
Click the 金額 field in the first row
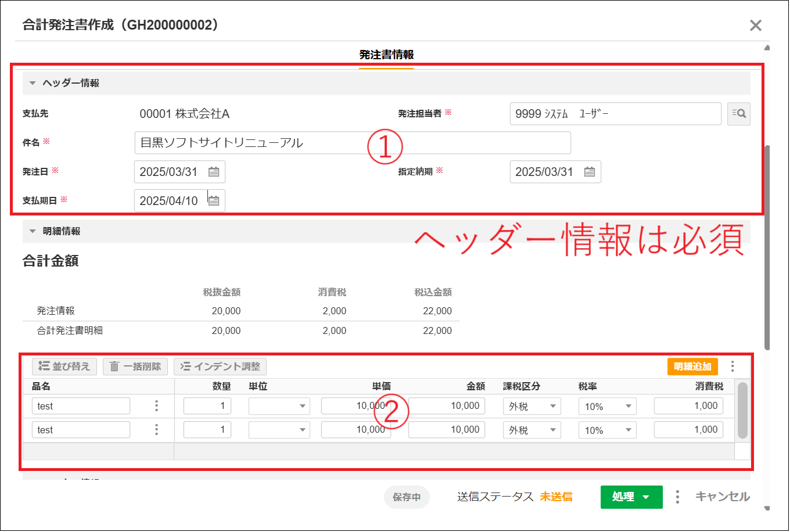447,406
